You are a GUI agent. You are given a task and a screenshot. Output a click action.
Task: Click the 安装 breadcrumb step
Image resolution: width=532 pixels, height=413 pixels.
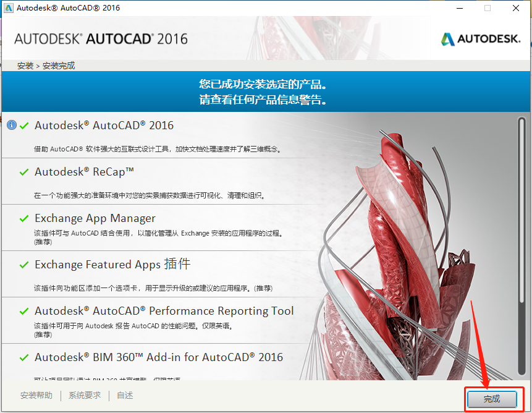[x=25, y=66]
